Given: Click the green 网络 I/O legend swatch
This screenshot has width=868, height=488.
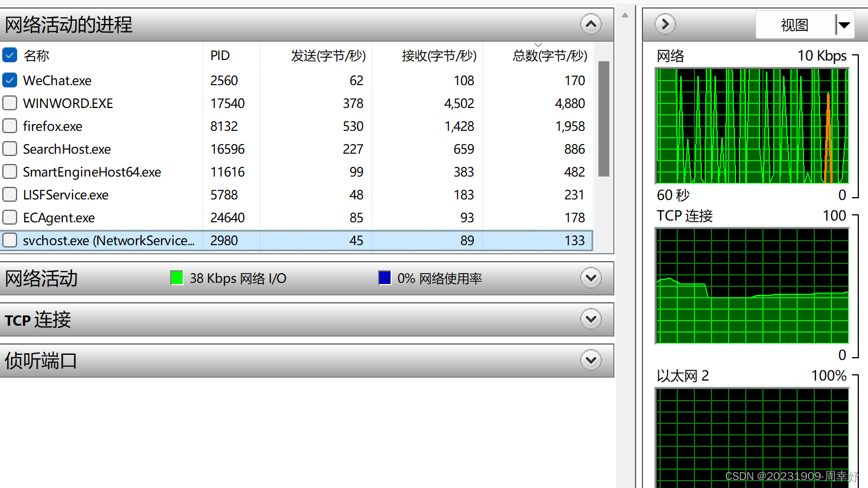Looking at the screenshot, I should pyautogui.click(x=176, y=278).
